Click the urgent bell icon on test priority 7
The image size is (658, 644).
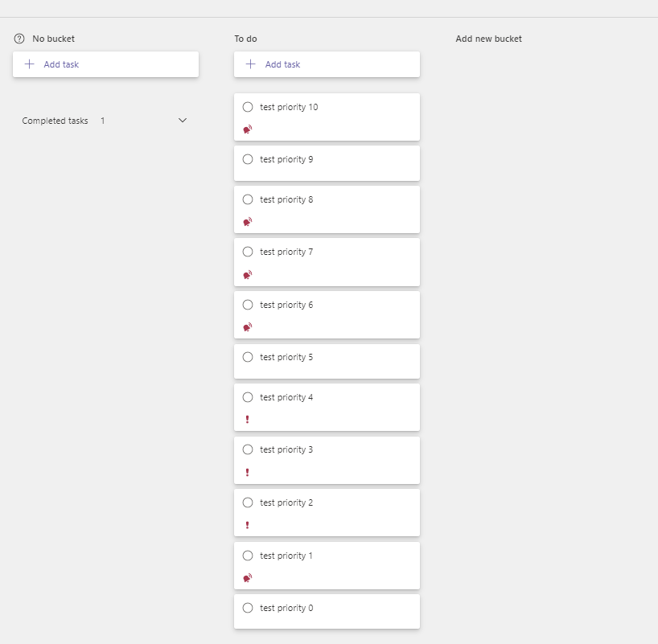tap(248, 275)
